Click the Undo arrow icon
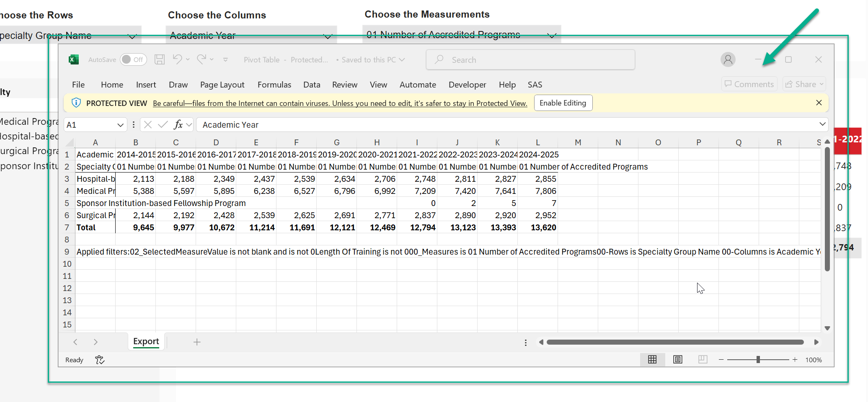This screenshot has width=868, height=402. point(178,59)
